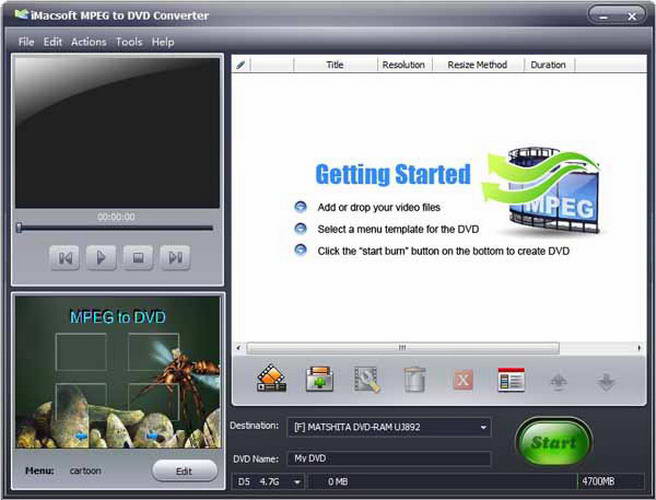Screen dimensions: 656x500
Task: Click the Title column header
Action: click(335, 65)
